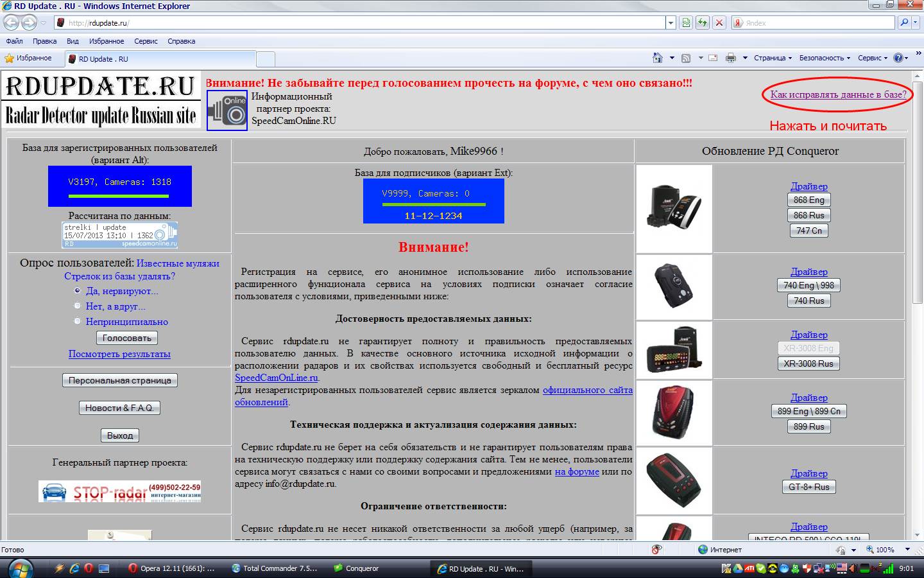The width and height of the screenshot is (924, 578).
Task: Click the search magnifier icon
Action: tap(904, 22)
